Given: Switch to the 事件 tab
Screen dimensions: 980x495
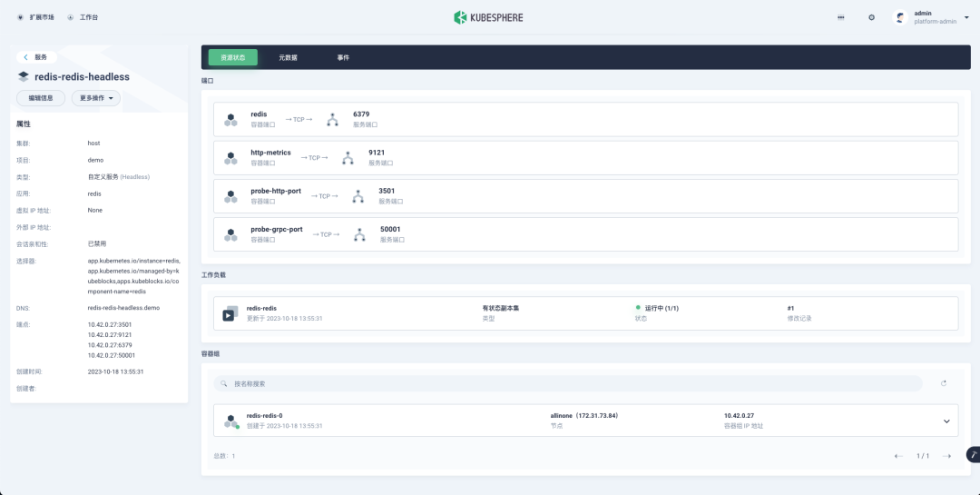Looking at the screenshot, I should (x=343, y=57).
